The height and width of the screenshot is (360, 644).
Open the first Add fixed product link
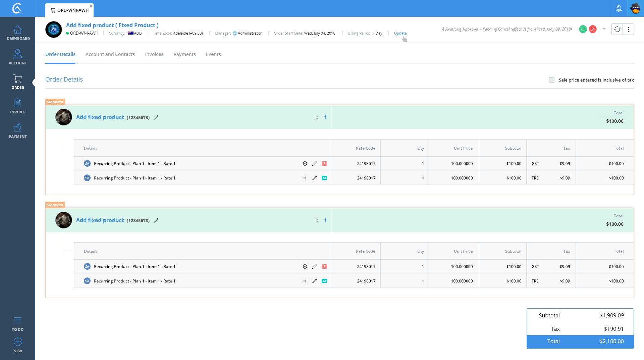click(x=100, y=117)
